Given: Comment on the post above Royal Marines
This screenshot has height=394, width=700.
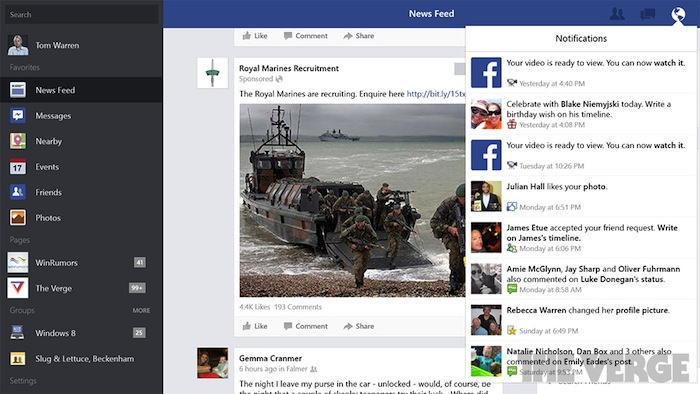Looking at the screenshot, I should click(306, 36).
